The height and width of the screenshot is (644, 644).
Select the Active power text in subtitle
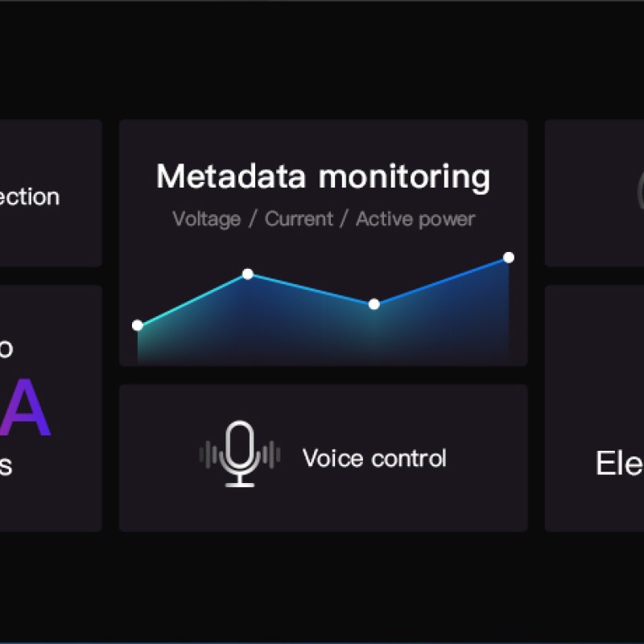(x=415, y=219)
